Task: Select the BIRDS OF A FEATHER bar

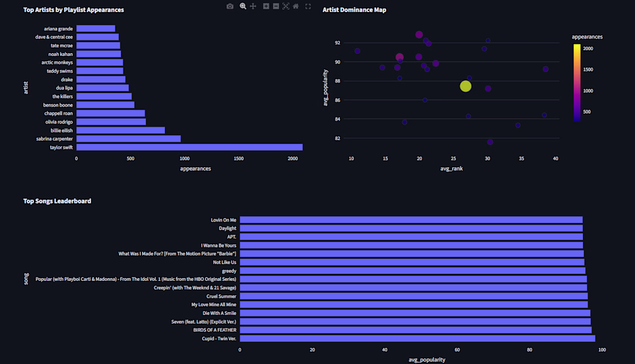Action: click(416, 330)
